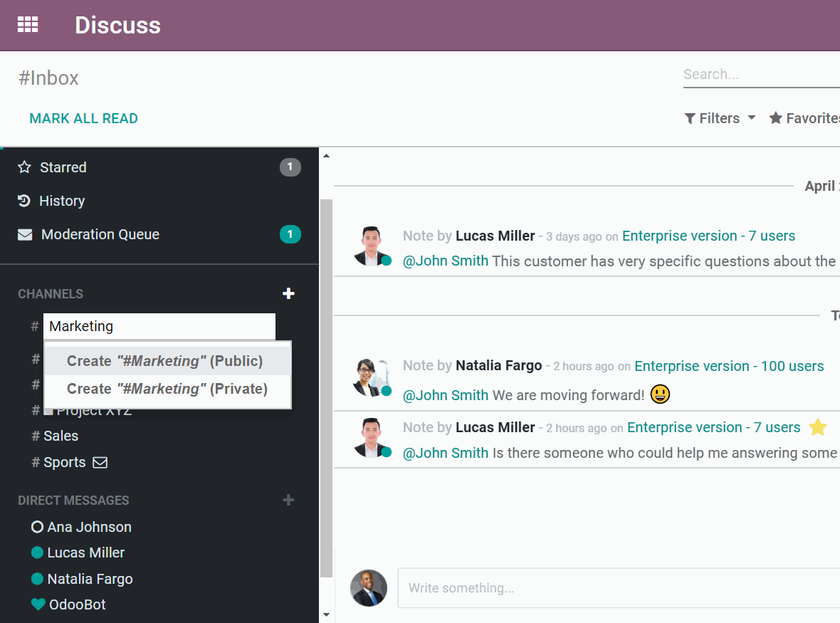Viewport: 840px width, 623px height.
Task: Unstar Lucas Miller's two hours ago message
Action: (818, 427)
